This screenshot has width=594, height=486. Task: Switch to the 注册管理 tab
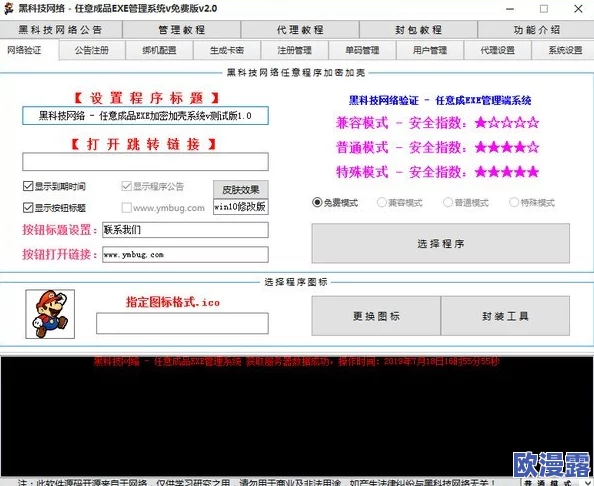(x=294, y=50)
